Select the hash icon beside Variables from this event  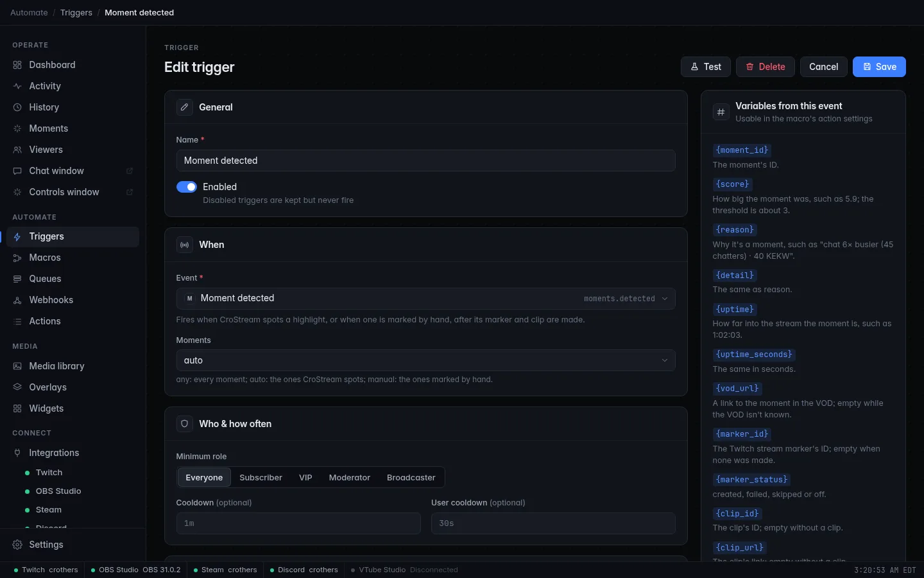coord(721,112)
